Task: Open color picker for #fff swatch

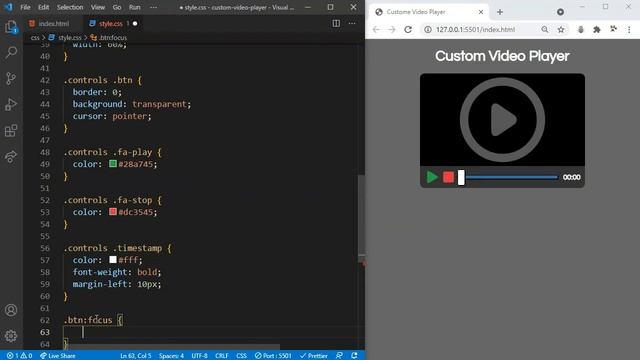Action: [113, 260]
